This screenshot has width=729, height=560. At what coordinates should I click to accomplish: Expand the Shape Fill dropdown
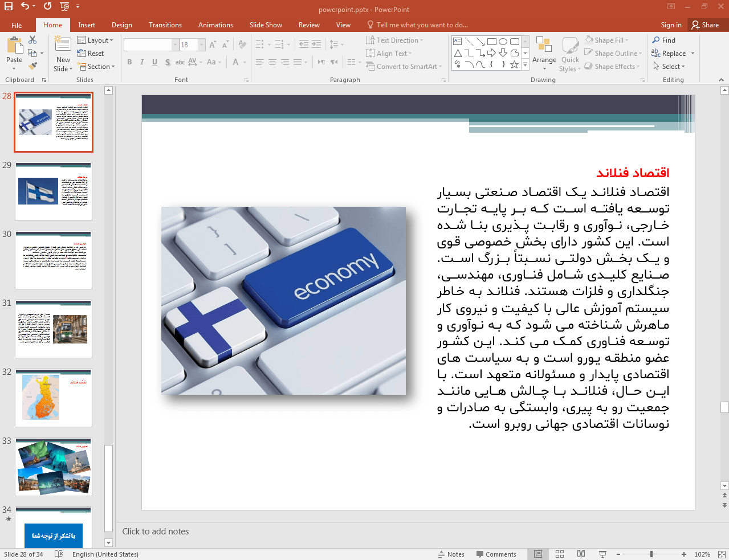tap(606, 40)
